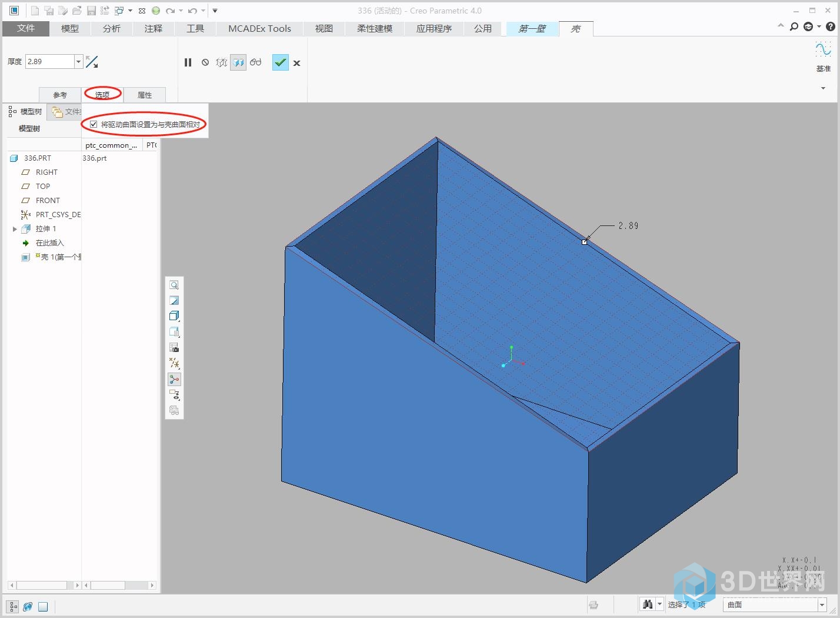Screen dimensions: 840x618
Task: Open the 文件 menu
Action: coord(26,28)
